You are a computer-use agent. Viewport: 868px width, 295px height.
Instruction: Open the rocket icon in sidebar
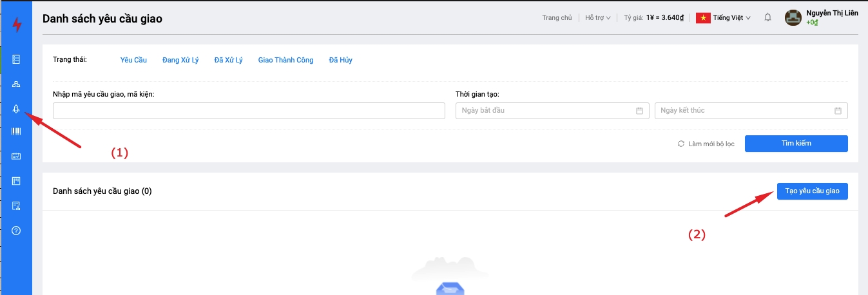click(x=17, y=109)
